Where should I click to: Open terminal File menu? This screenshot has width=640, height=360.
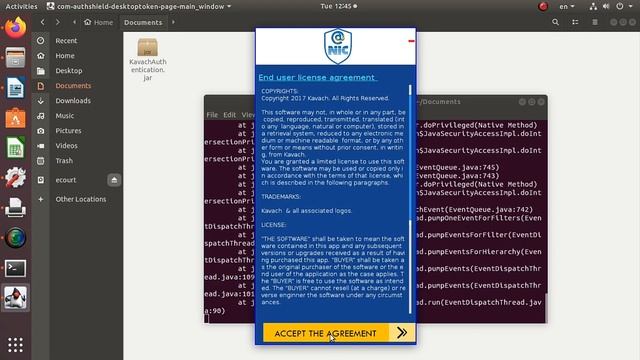click(212, 115)
